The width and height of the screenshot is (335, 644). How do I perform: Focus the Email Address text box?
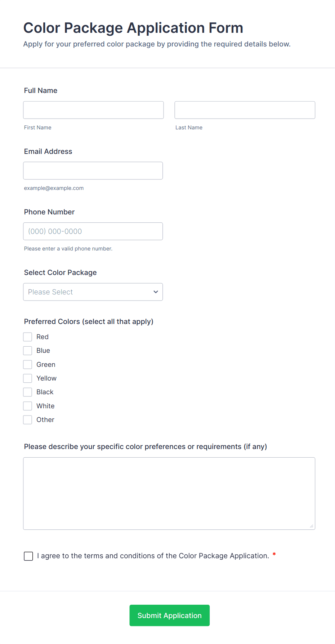93,170
